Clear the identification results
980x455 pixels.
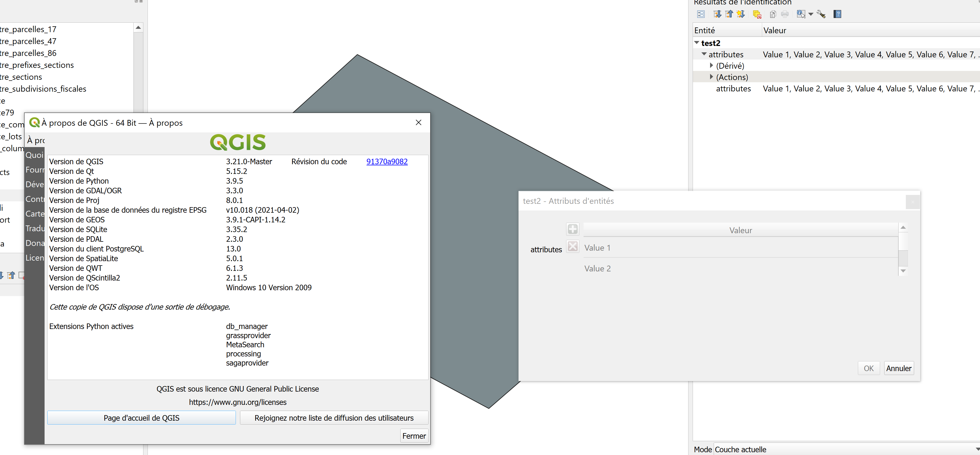point(757,14)
